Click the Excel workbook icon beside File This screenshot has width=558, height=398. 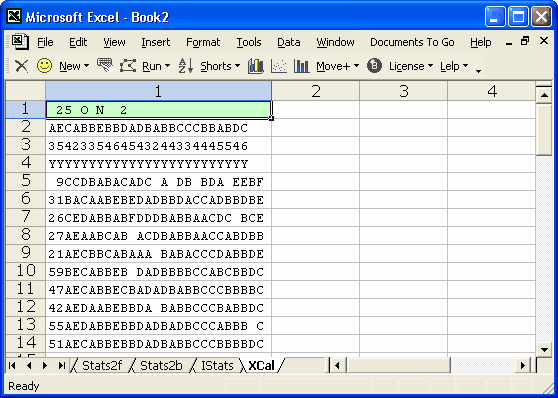click(20, 42)
